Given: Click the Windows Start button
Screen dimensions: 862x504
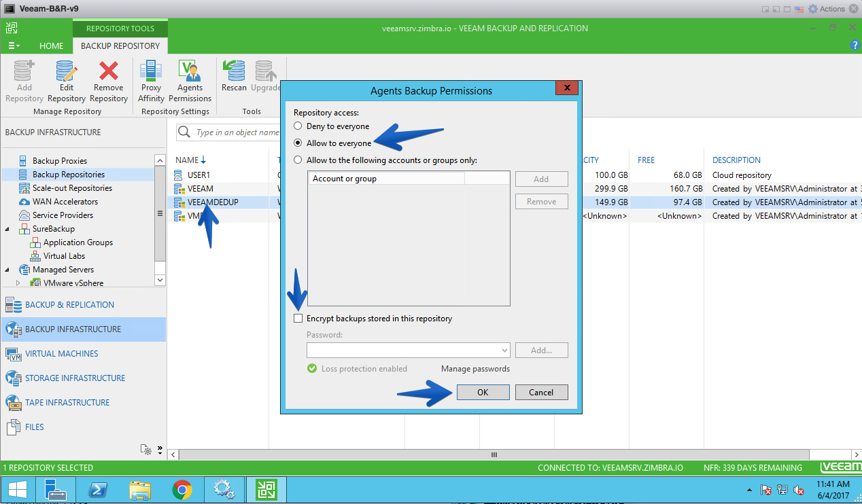Looking at the screenshot, I should coord(17,489).
